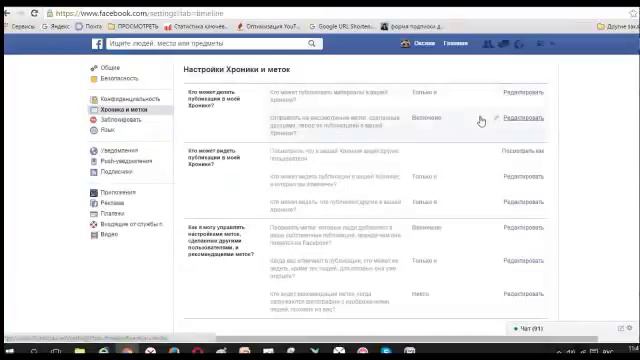Open messages icon in Facebook header
Viewport: 640px width, 360px height.
pos(503,44)
